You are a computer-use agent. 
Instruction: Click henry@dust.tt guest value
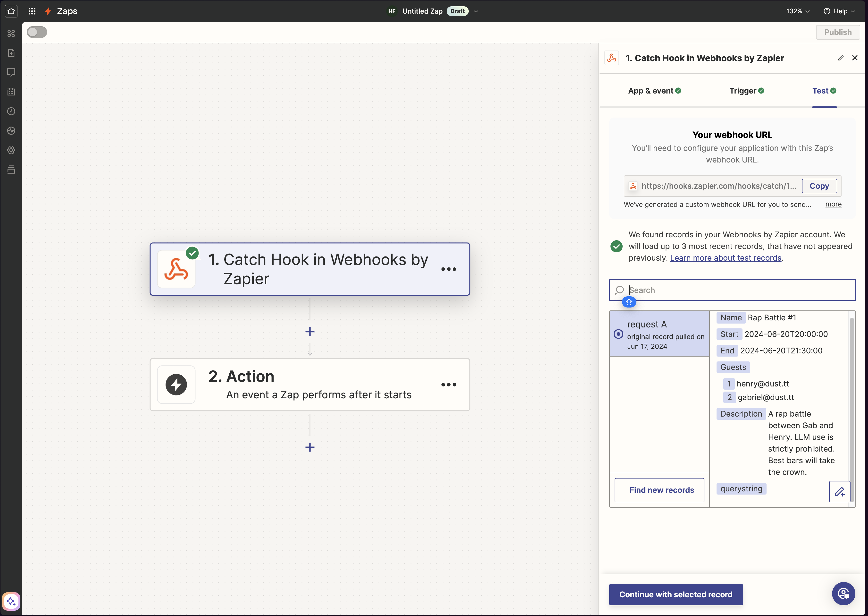coord(763,384)
